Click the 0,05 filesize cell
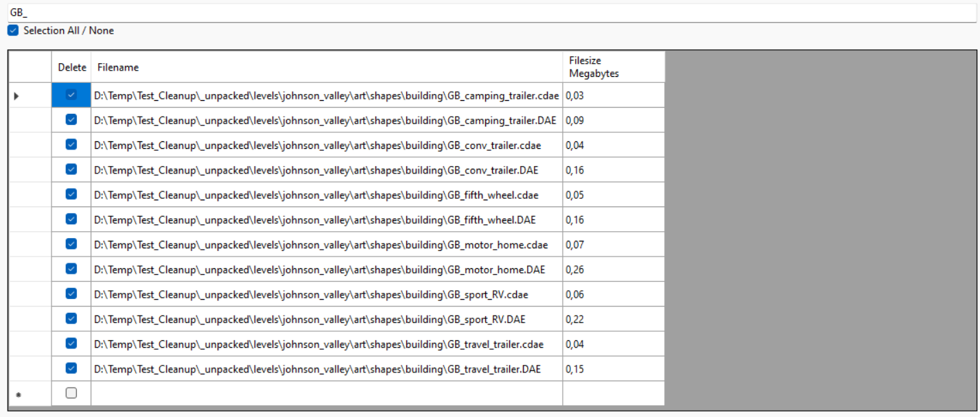Viewport: 980px width, 417px height. point(614,195)
